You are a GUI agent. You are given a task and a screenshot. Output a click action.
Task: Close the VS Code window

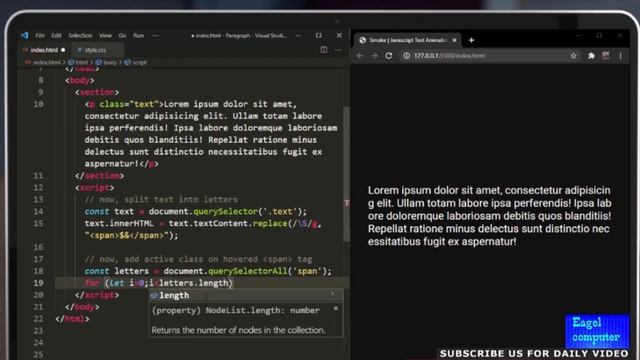pos(339,36)
